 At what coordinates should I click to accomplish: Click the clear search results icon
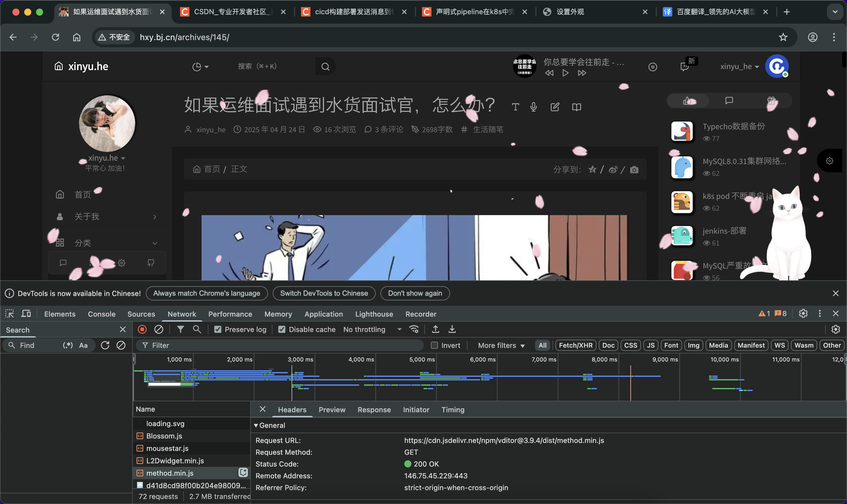pos(121,346)
